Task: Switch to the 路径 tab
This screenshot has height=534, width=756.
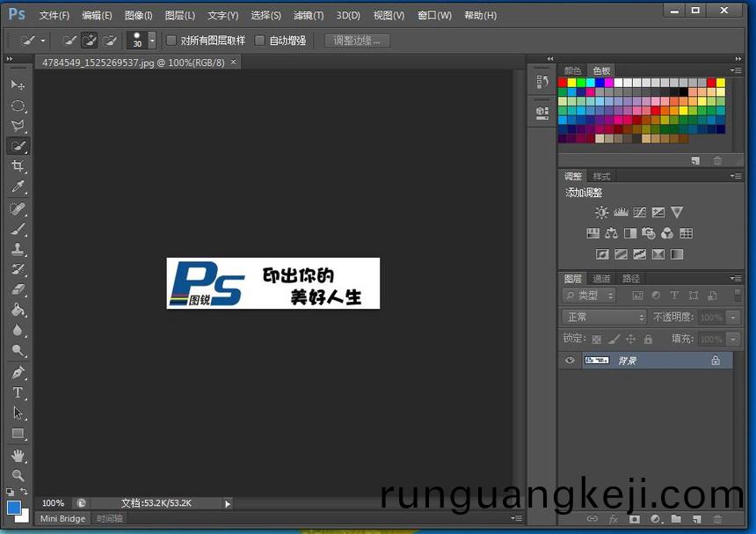Action: click(630, 278)
